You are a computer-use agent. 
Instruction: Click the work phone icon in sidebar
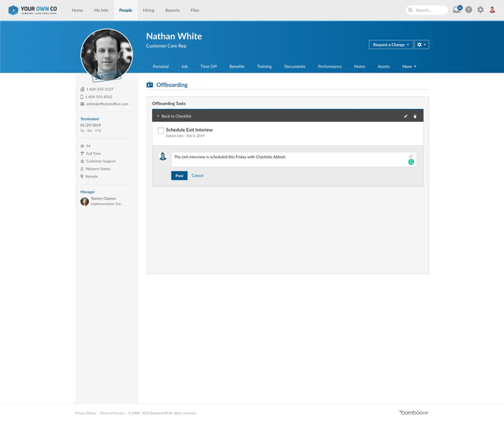82,89
